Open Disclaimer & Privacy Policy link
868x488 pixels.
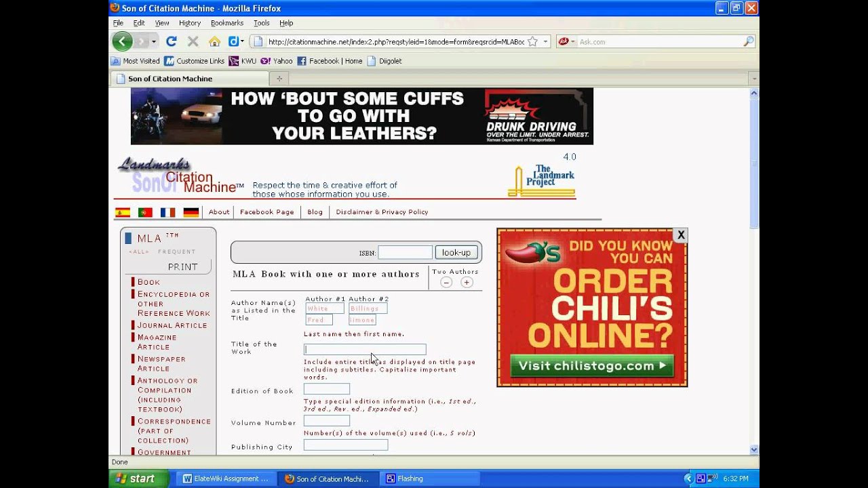[382, 212]
